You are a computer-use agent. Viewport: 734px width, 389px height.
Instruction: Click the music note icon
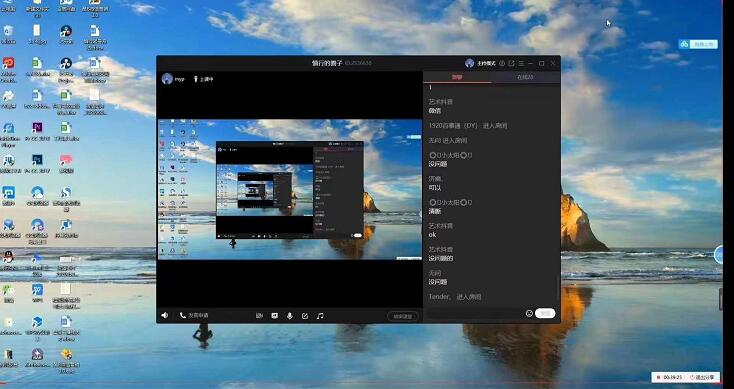pos(320,316)
